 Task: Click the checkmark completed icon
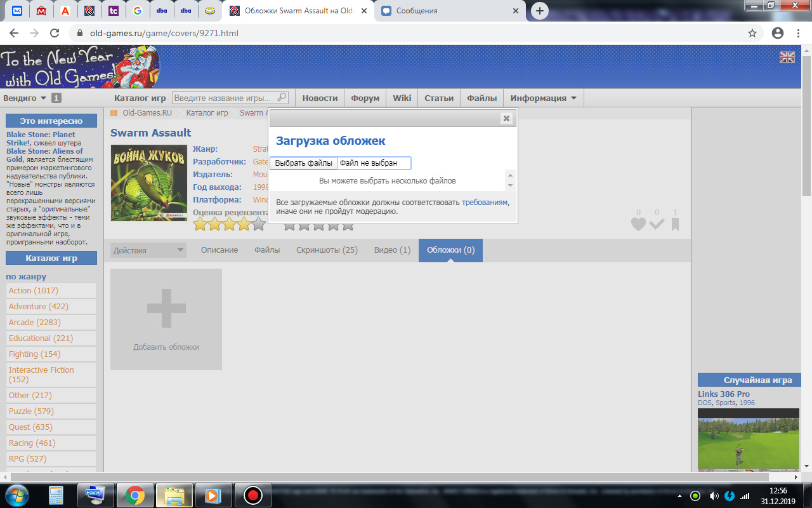[x=657, y=224]
